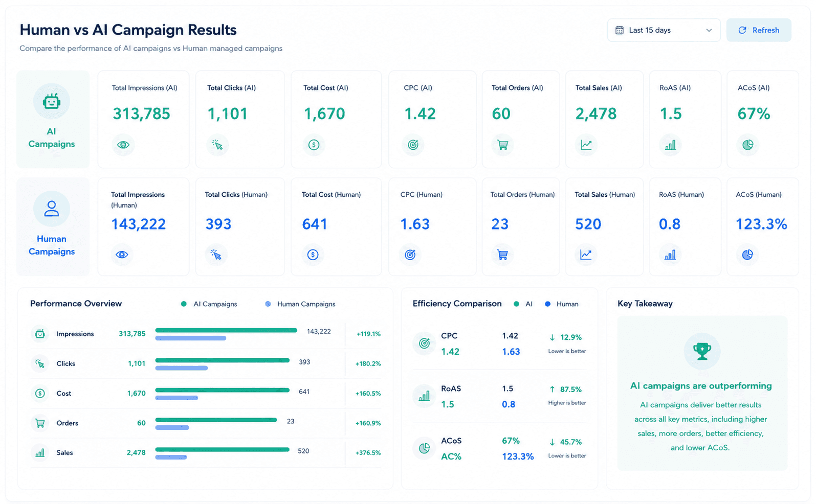Click the bar chart icon in the Sales row

[40, 452]
